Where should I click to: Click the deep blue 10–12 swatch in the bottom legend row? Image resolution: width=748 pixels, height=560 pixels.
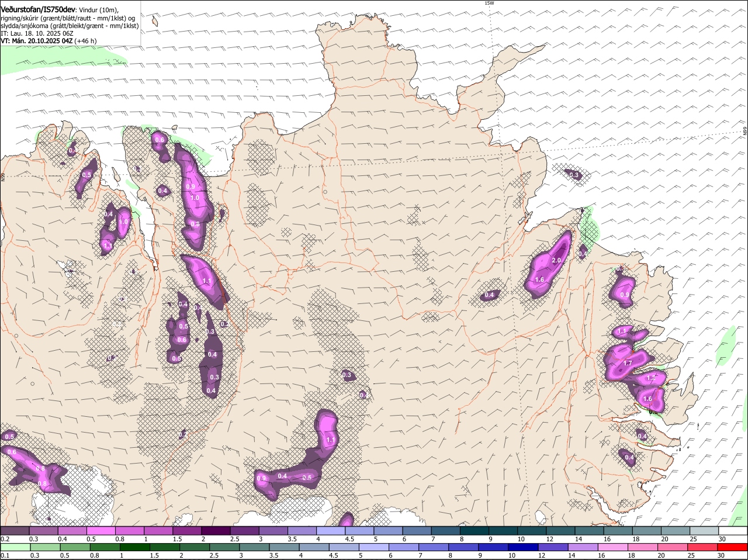[x=524, y=547]
